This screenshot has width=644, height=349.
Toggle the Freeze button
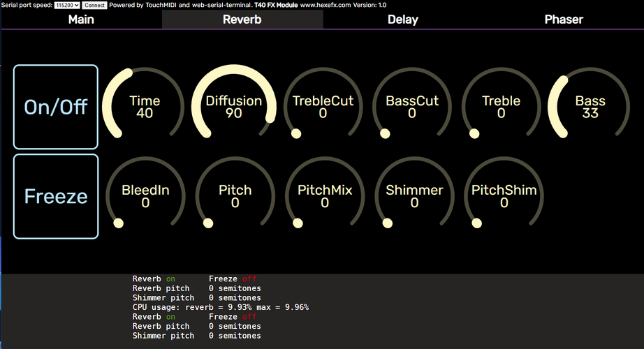(x=56, y=196)
